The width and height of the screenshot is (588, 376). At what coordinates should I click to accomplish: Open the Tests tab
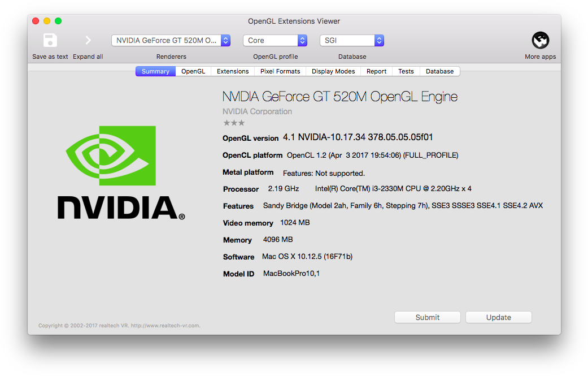[406, 71]
